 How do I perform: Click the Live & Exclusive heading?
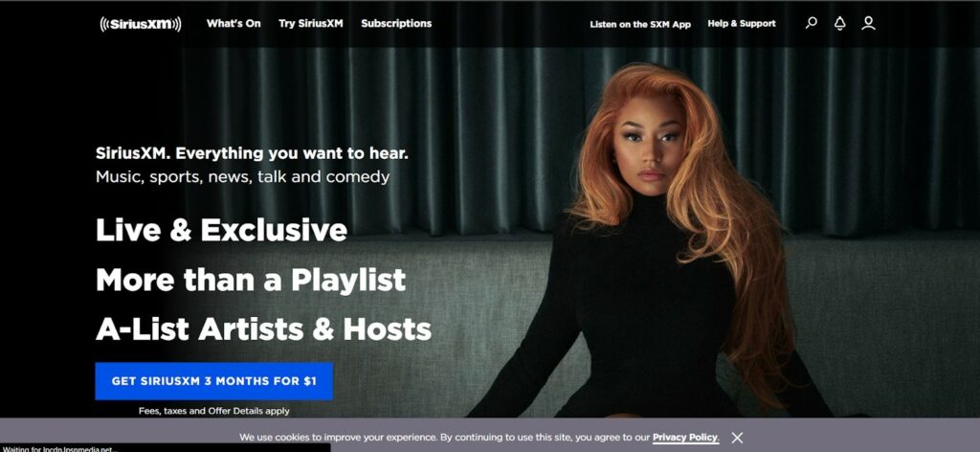coord(221,230)
